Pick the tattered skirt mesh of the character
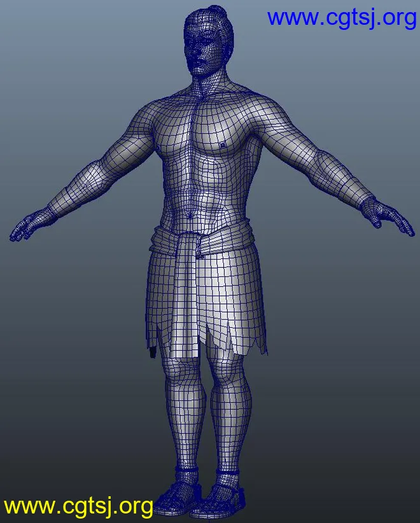Screen dimensions: 420x523 [x=206, y=303]
